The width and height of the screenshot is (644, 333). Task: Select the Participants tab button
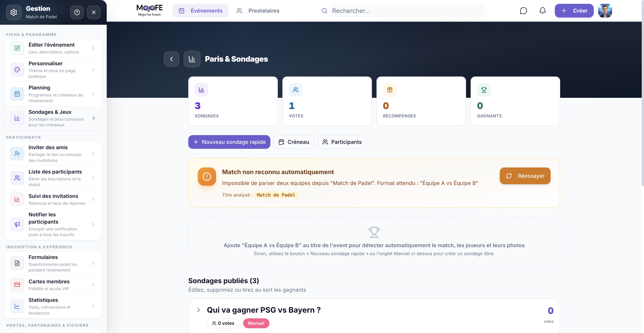coord(342,142)
